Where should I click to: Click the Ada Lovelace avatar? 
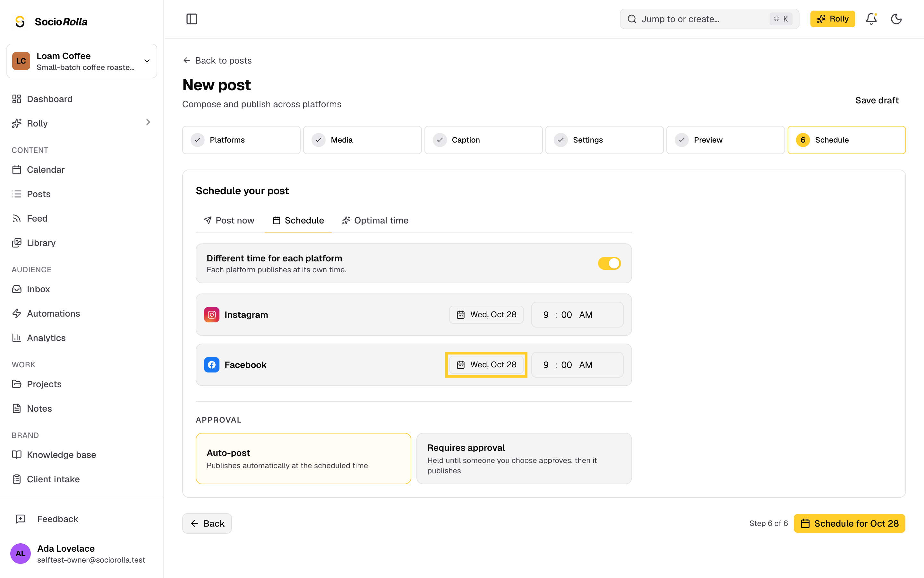[21, 553]
